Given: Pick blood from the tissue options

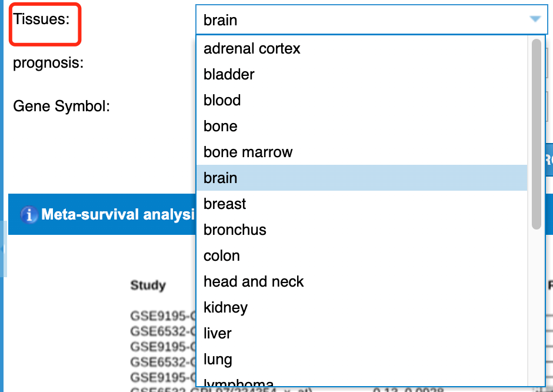Looking at the screenshot, I should (x=361, y=100).
